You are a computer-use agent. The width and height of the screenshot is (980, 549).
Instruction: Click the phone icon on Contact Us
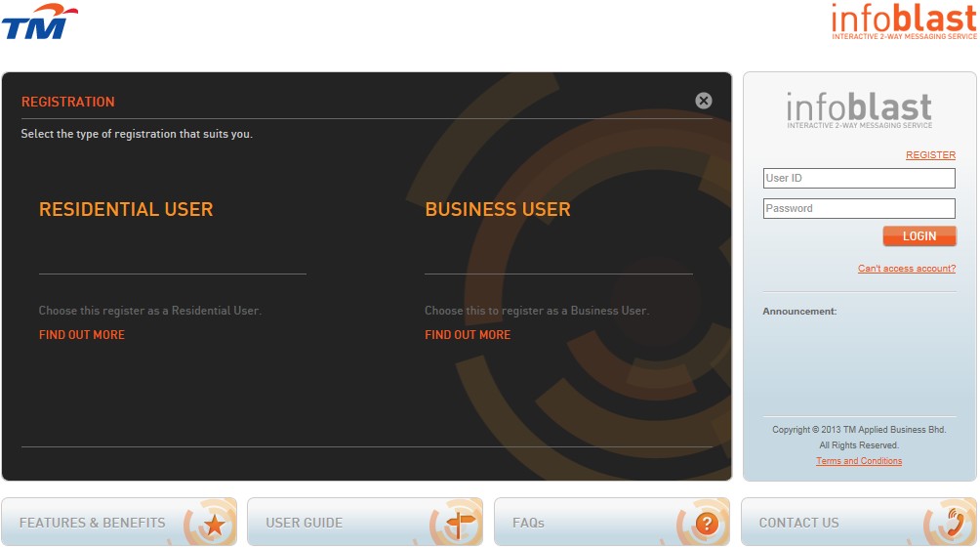(955, 523)
